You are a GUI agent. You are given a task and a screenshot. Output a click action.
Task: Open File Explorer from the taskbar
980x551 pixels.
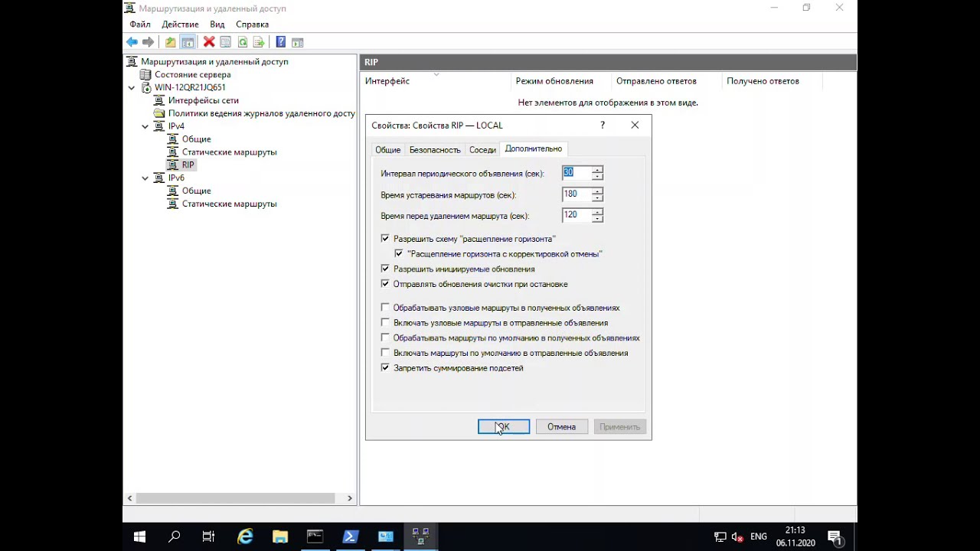coord(280,536)
